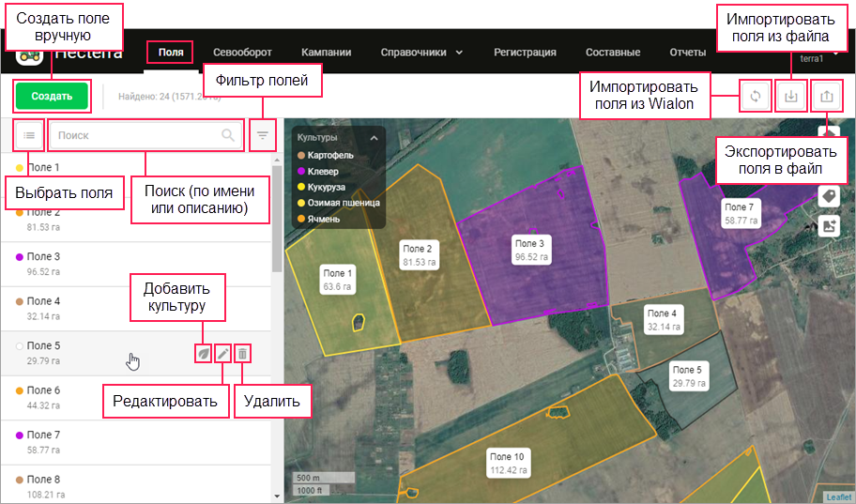Select Поле 3 in the list
This screenshot has width=856, height=504.
click(x=135, y=264)
